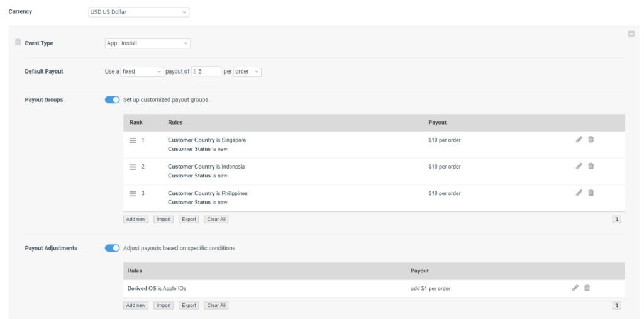
Task: Delete the Philippines payout group rule
Action: [x=591, y=193]
